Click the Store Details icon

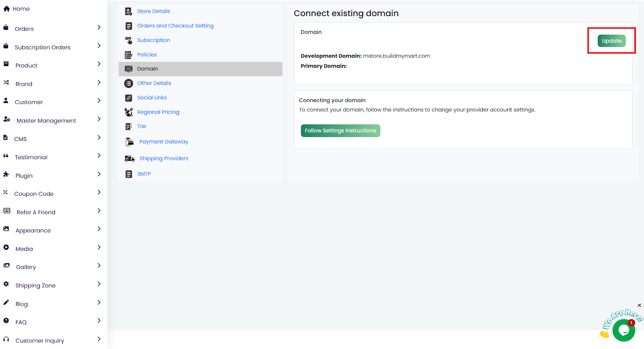pos(128,11)
